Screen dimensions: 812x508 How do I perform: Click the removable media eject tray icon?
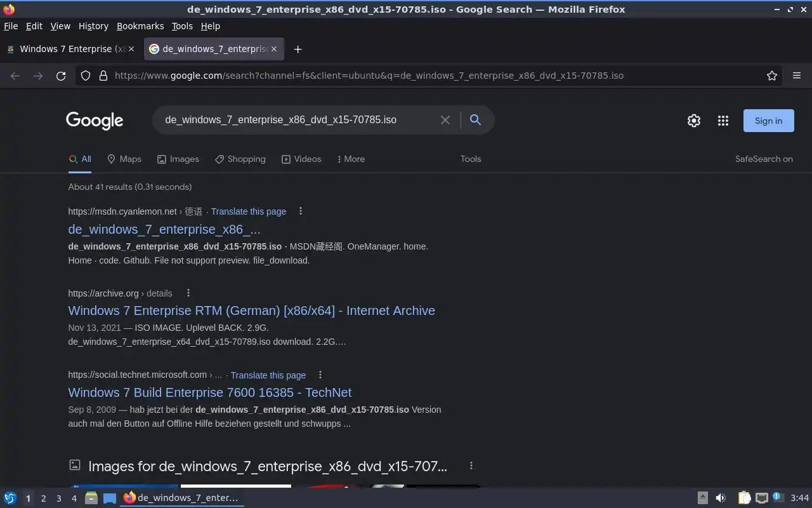pos(703,498)
